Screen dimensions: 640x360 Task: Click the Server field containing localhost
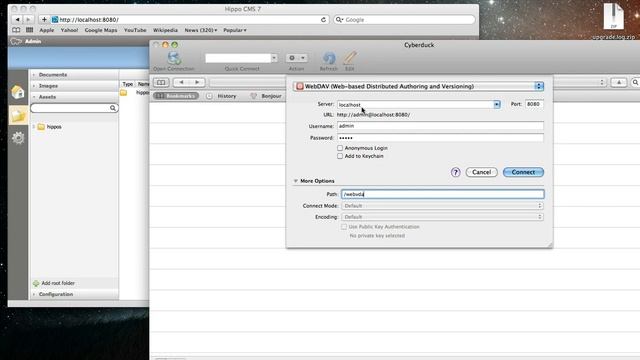(415, 104)
